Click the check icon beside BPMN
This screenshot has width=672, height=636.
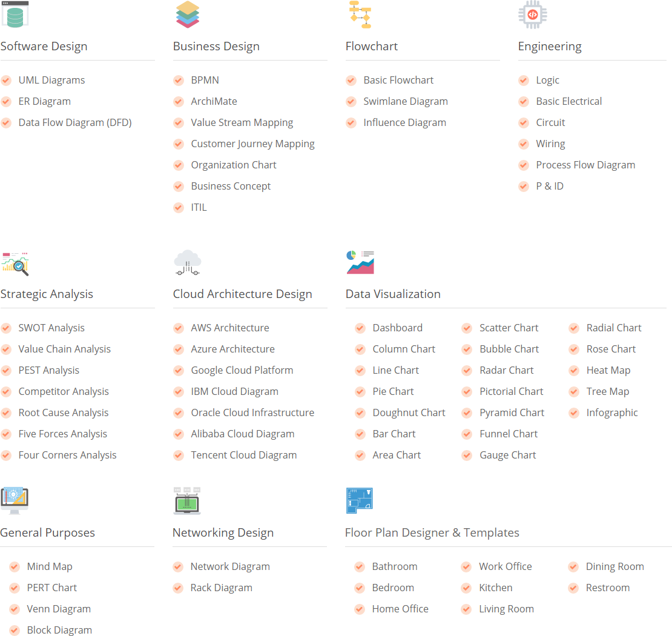[x=179, y=80]
